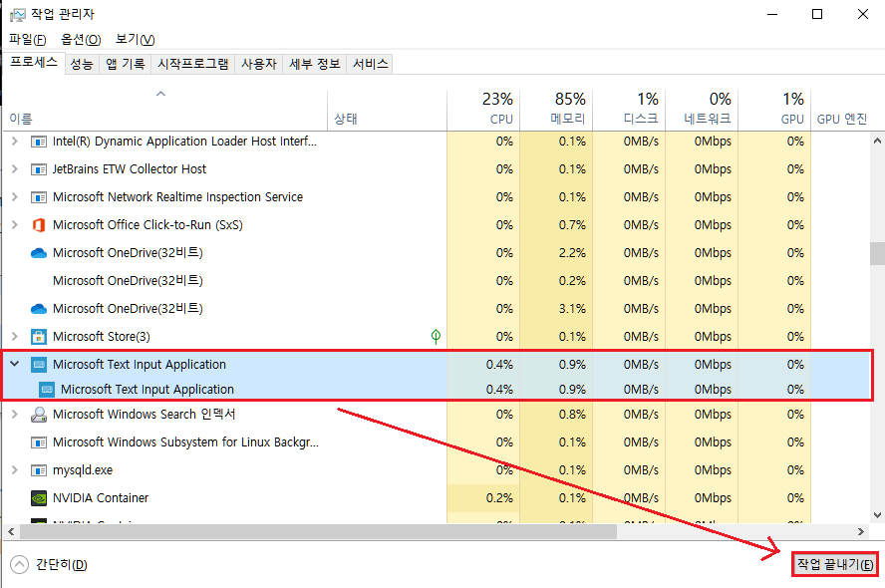Select the Microsoft Windows Subsystem for Linux row

(436, 442)
